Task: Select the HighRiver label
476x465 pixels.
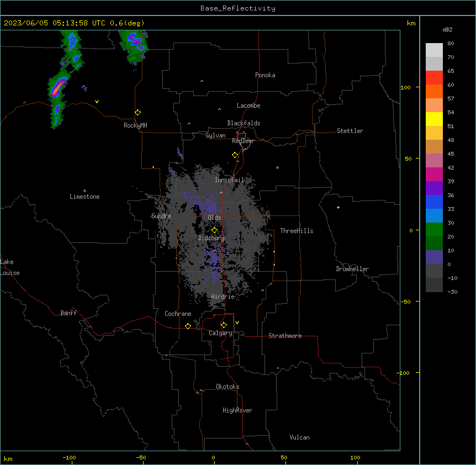Action: (x=237, y=410)
